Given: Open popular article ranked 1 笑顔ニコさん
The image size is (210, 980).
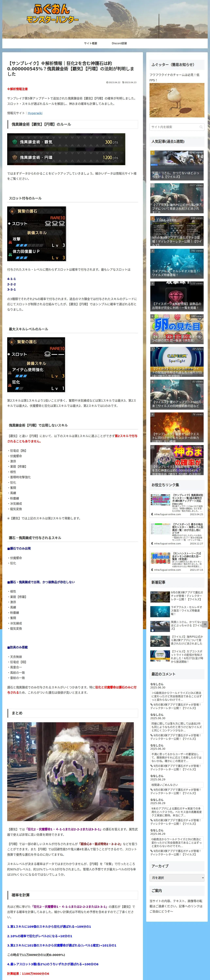Looking at the screenshot, I should [x=177, y=165].
